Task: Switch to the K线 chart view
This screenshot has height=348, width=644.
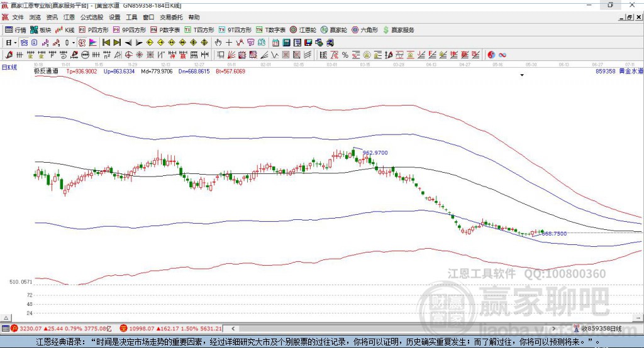Action: 65,30
